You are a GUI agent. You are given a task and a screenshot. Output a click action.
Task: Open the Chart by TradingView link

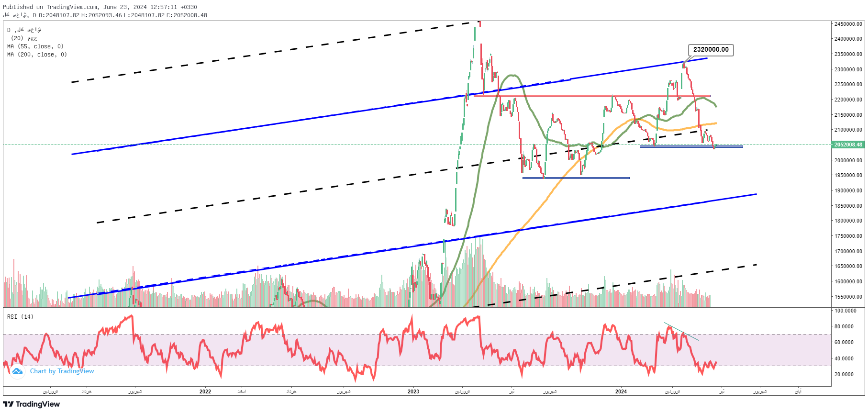click(x=62, y=371)
